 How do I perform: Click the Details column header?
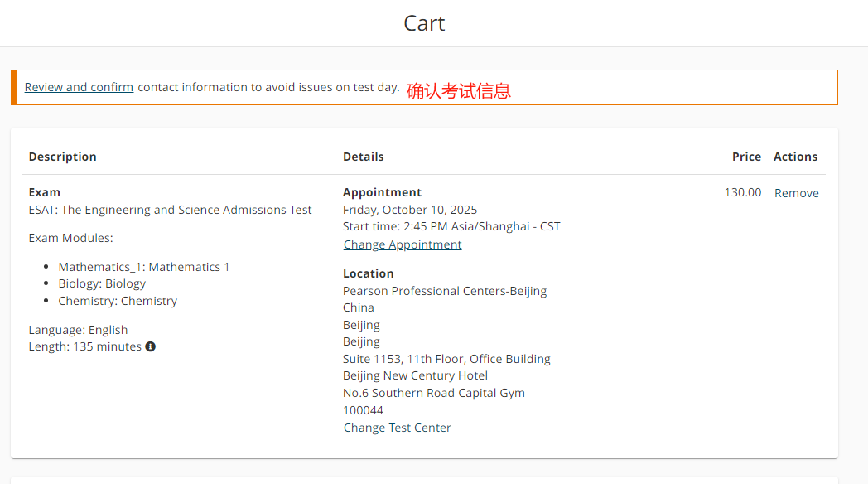click(x=364, y=157)
